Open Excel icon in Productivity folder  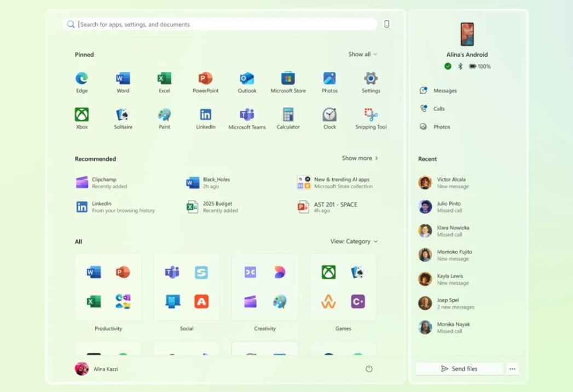94,302
